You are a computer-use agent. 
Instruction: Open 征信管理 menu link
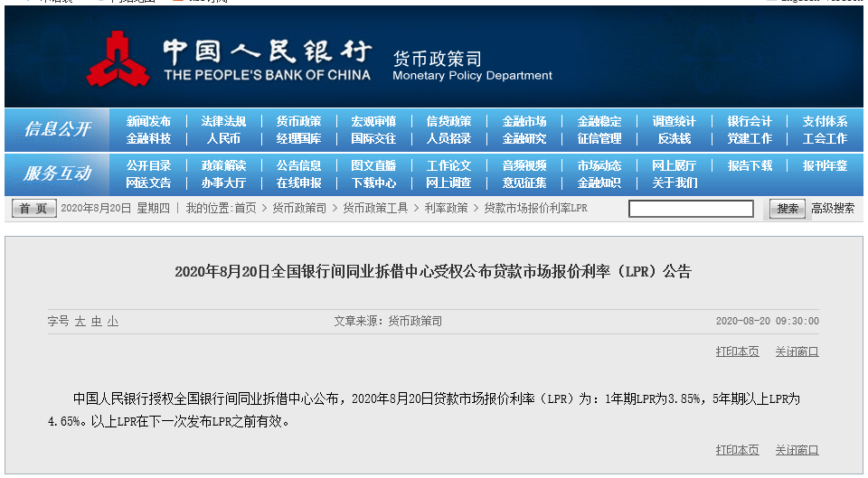click(599, 138)
